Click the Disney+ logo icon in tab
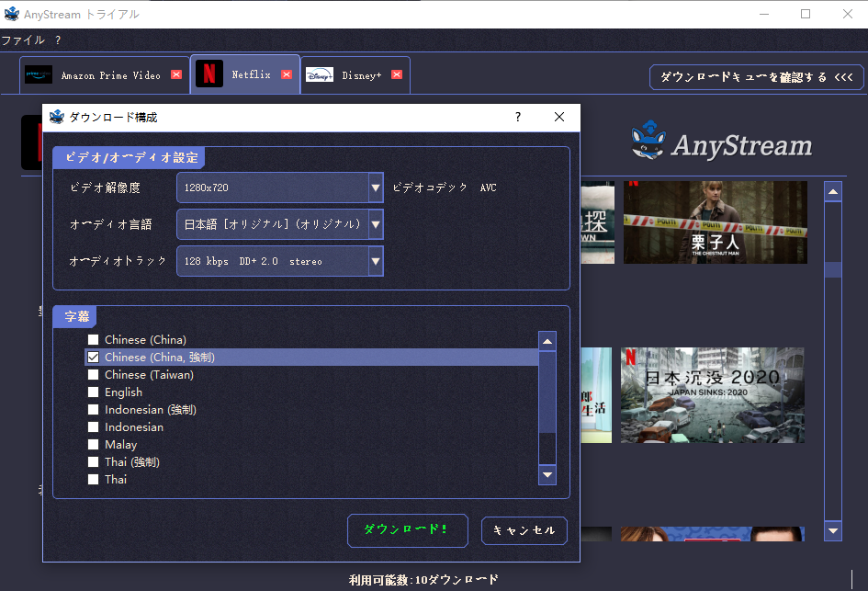This screenshot has height=591, width=868. (320, 74)
